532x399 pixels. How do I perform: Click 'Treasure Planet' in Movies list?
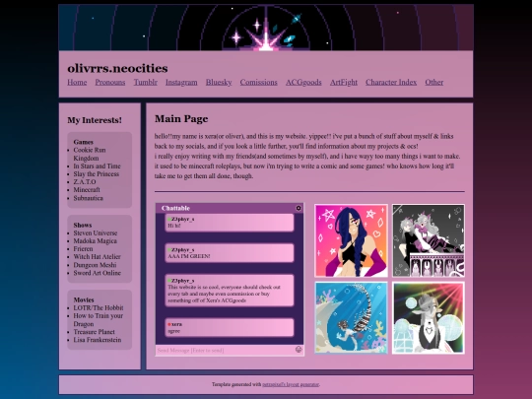coord(95,332)
